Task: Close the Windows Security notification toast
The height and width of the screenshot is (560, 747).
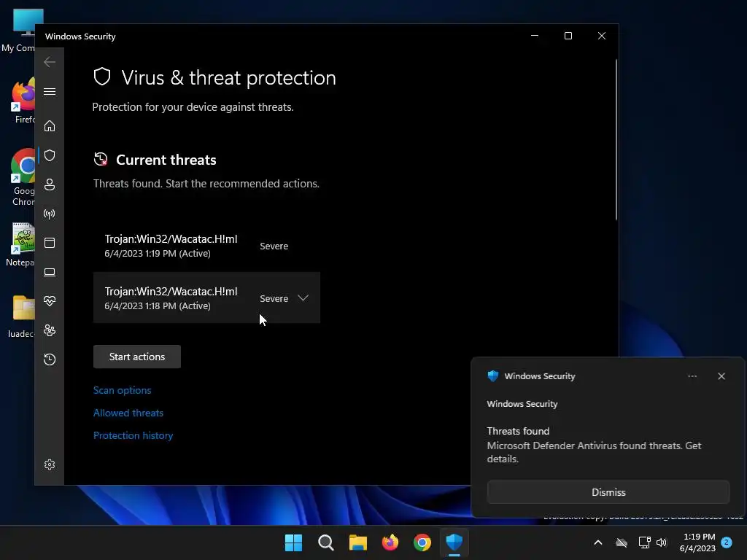Action: [x=721, y=376]
